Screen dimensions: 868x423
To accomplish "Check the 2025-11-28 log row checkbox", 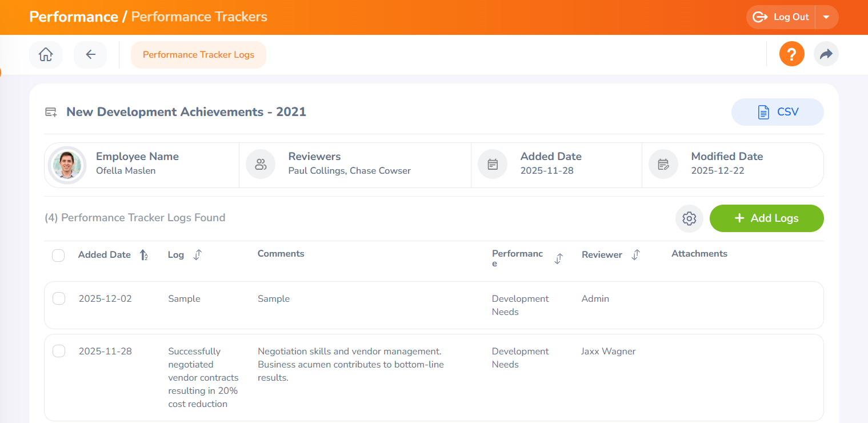I will click(x=59, y=351).
